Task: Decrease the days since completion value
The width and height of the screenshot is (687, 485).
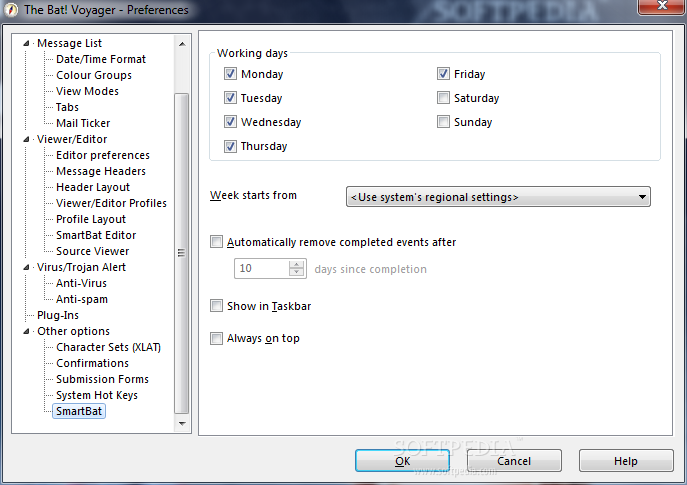Action: click(x=297, y=272)
